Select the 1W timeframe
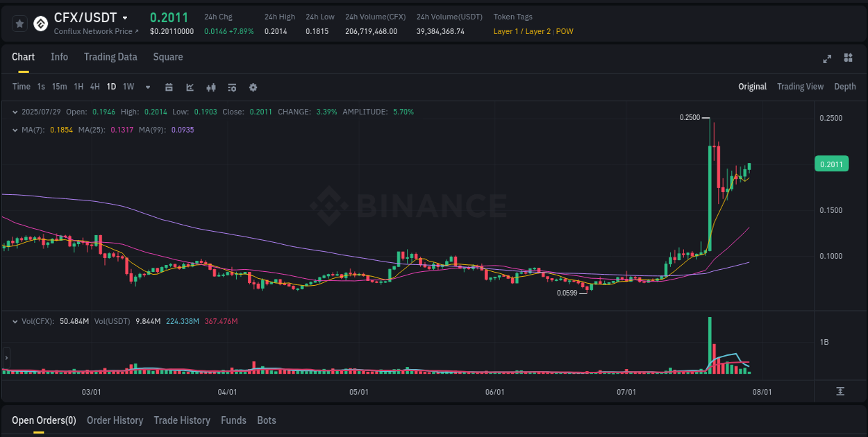Screen dimensions: 868x437 click(128, 87)
